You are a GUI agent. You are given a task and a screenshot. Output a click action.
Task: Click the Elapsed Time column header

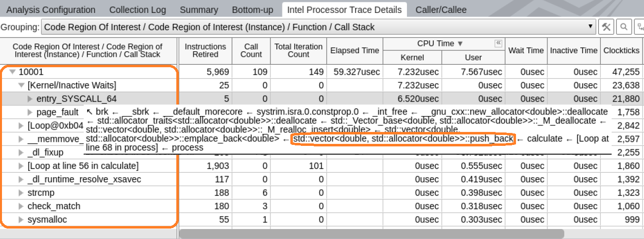point(355,50)
